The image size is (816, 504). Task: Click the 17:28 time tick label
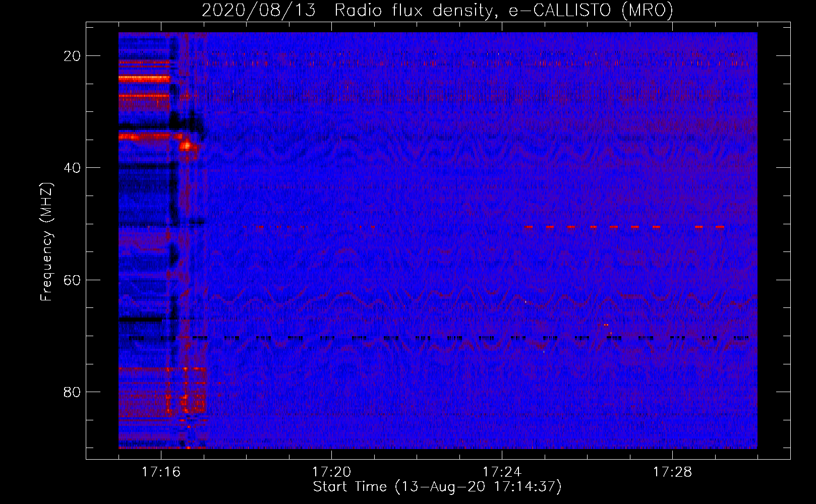[x=672, y=472]
